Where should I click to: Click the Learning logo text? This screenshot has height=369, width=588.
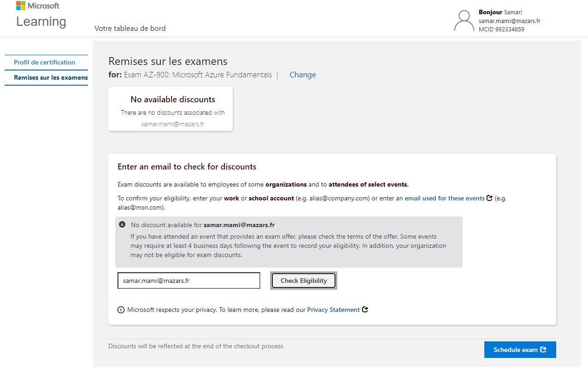[x=41, y=22]
